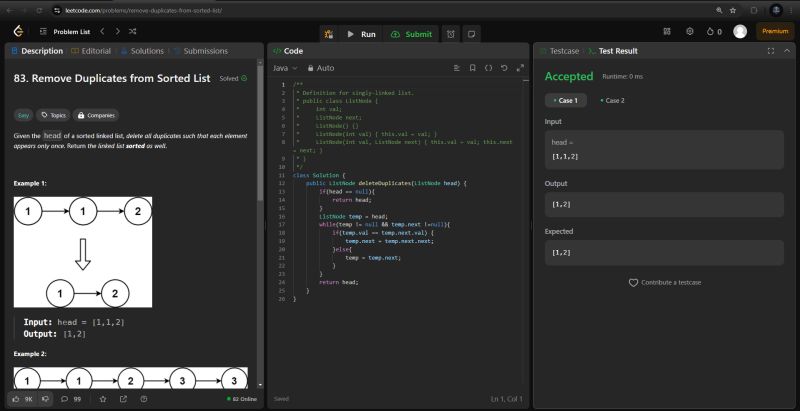Image resolution: width=800 pixels, height=411 pixels.
Task: Open the notes sticky icon
Action: pyautogui.click(x=472, y=34)
